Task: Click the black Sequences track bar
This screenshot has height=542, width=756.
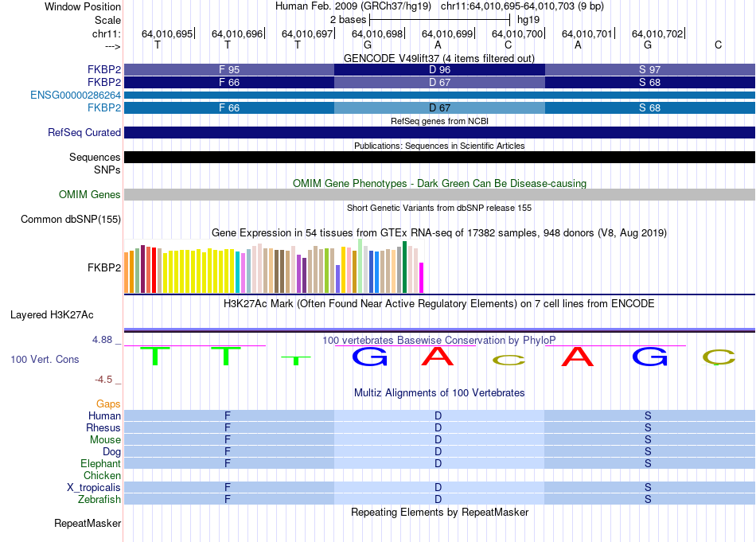Action: tap(439, 158)
